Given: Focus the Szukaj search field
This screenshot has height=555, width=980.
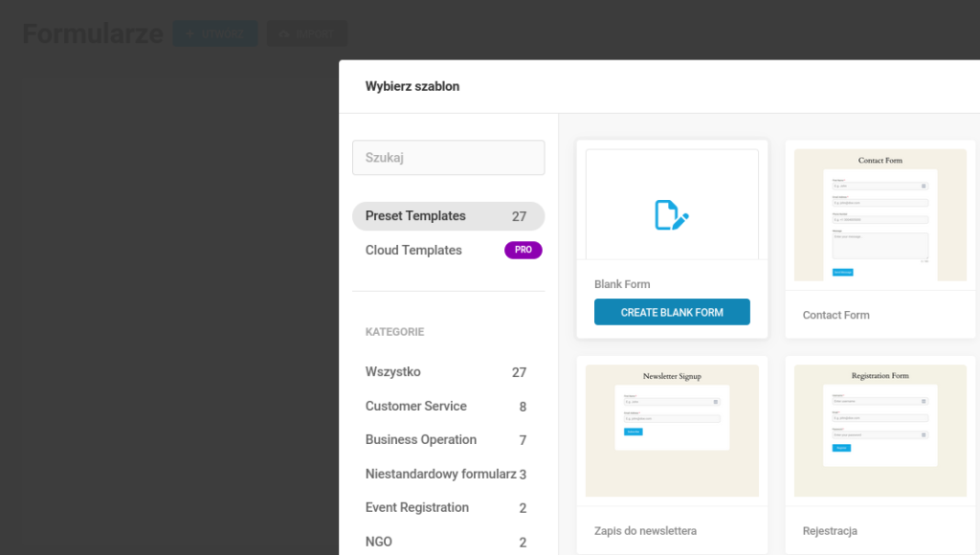Looking at the screenshot, I should [x=448, y=158].
